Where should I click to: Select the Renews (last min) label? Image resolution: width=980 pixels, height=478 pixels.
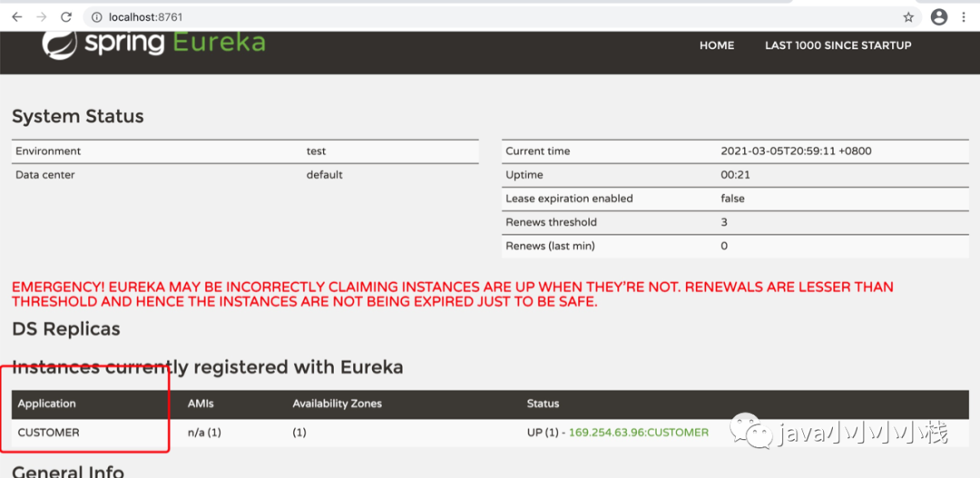(x=551, y=246)
